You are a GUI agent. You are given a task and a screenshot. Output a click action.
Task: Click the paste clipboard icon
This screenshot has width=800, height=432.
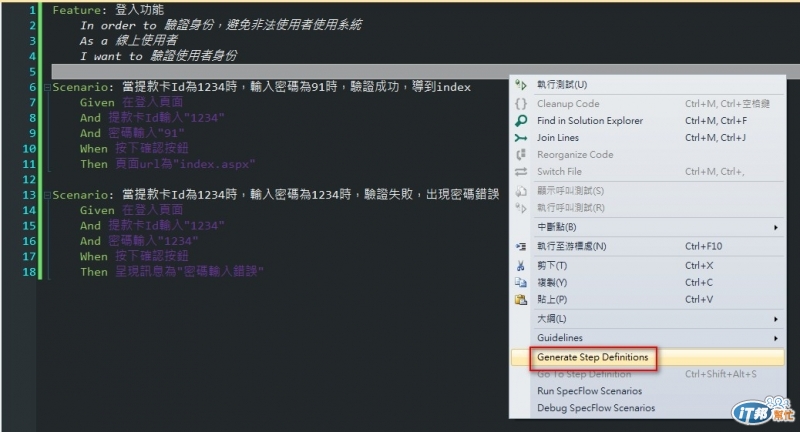click(x=520, y=299)
